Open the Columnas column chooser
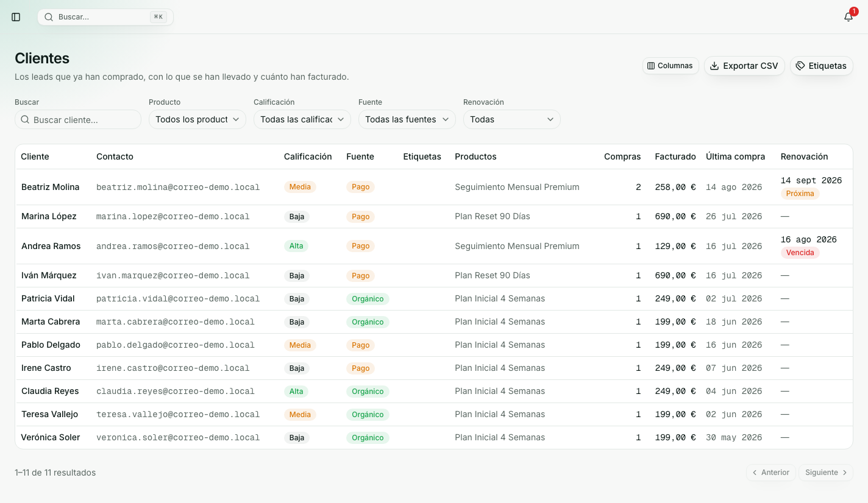 671,66
